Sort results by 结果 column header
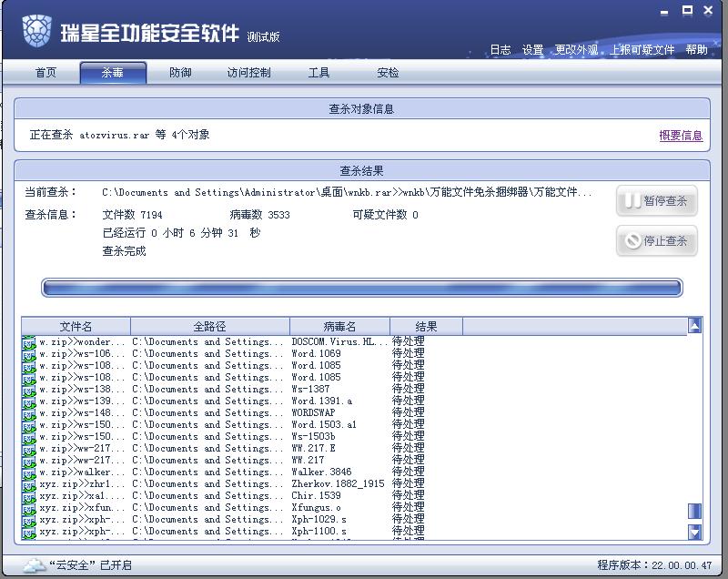Image resolution: width=728 pixels, height=579 pixels. pyautogui.click(x=426, y=327)
